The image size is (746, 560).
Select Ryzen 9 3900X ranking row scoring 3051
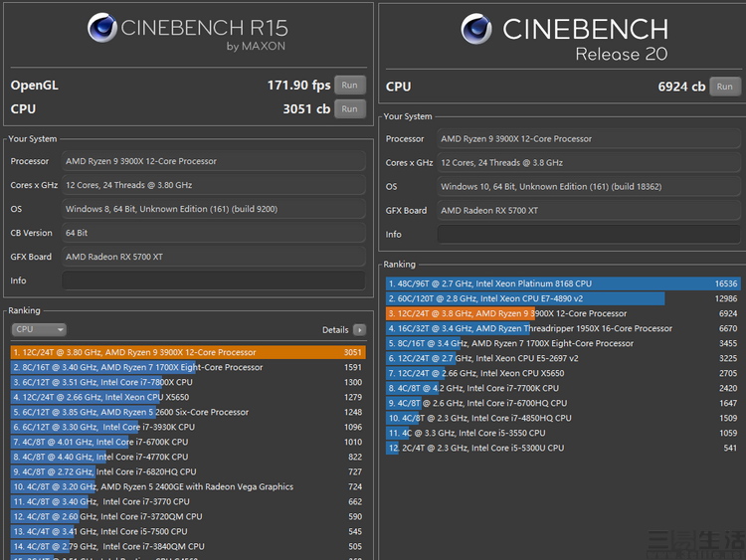point(188,352)
